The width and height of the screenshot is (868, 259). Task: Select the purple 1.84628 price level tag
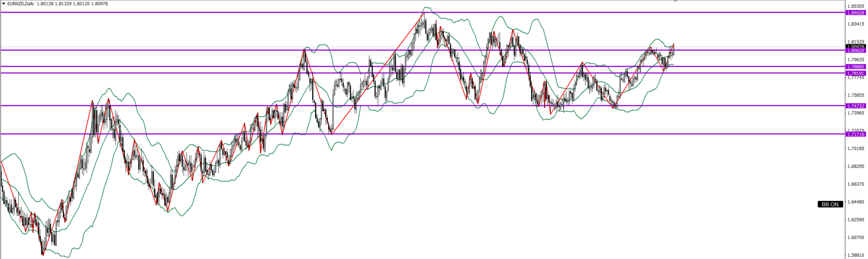856,13
